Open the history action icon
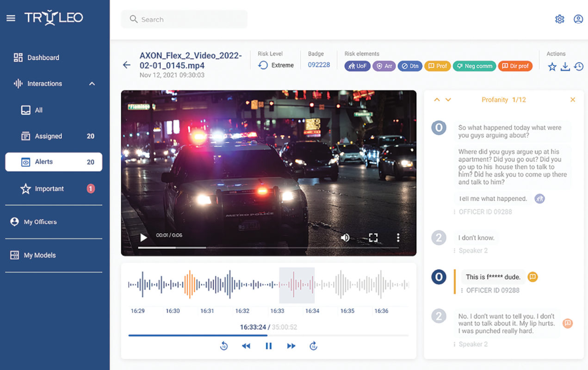The height and width of the screenshot is (370, 588). coord(578,66)
